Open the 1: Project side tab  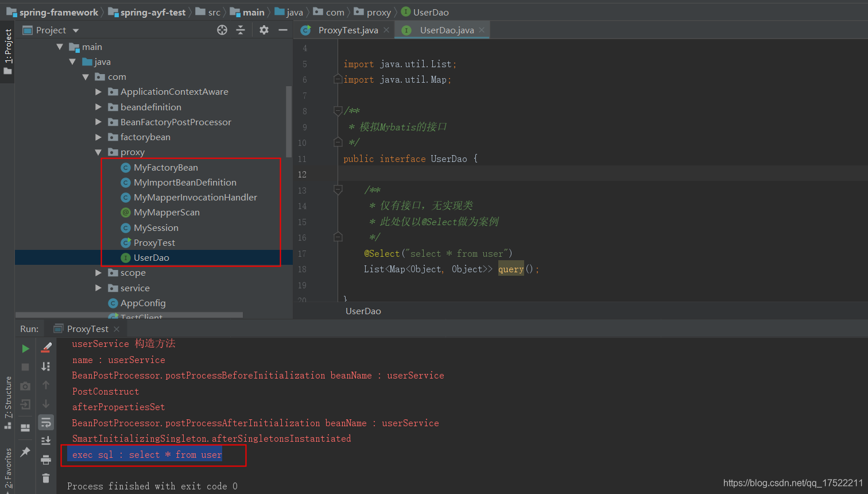point(7,52)
